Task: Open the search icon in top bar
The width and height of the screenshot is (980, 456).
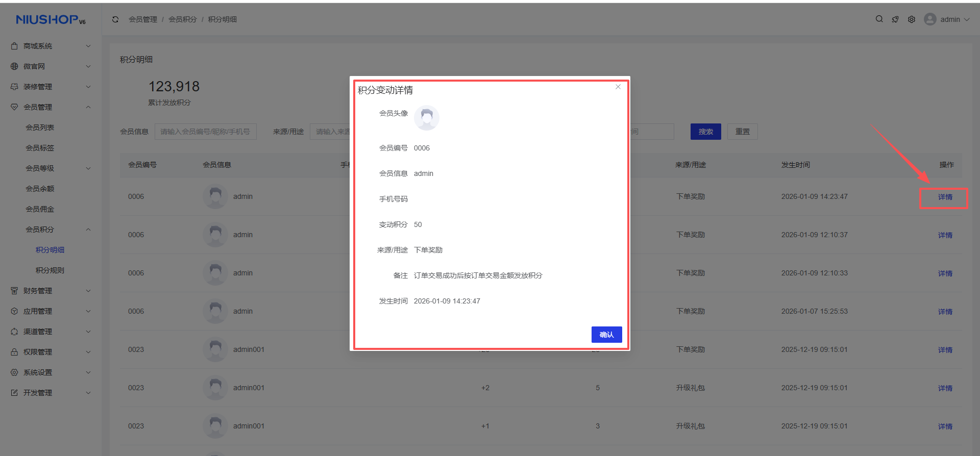Action: click(879, 19)
